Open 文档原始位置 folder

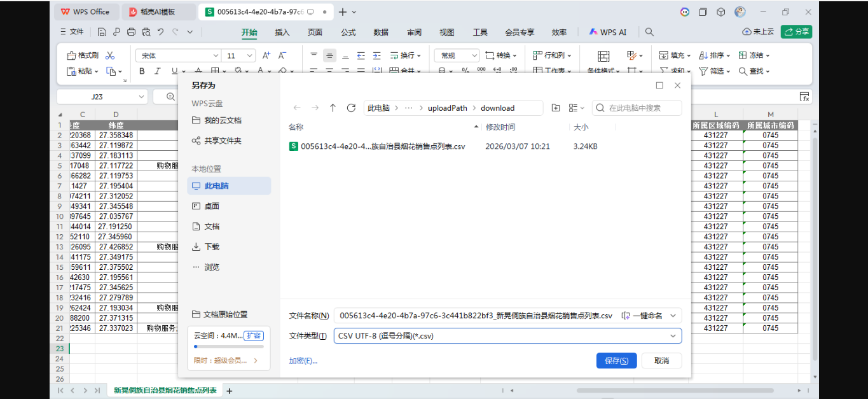click(x=220, y=314)
